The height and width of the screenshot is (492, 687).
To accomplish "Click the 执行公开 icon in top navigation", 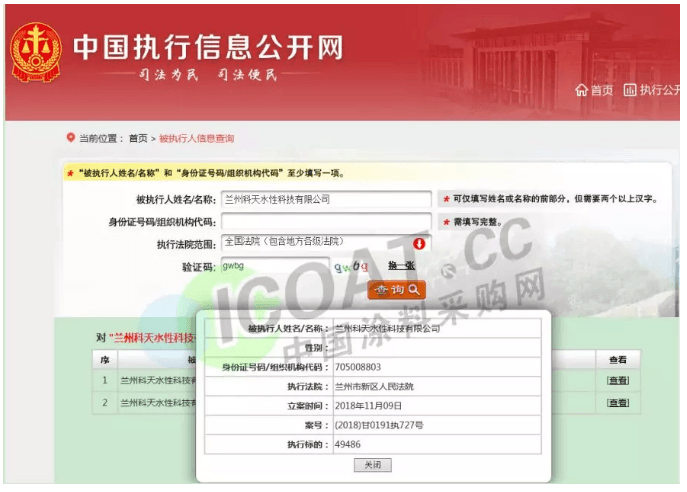I will 630,91.
